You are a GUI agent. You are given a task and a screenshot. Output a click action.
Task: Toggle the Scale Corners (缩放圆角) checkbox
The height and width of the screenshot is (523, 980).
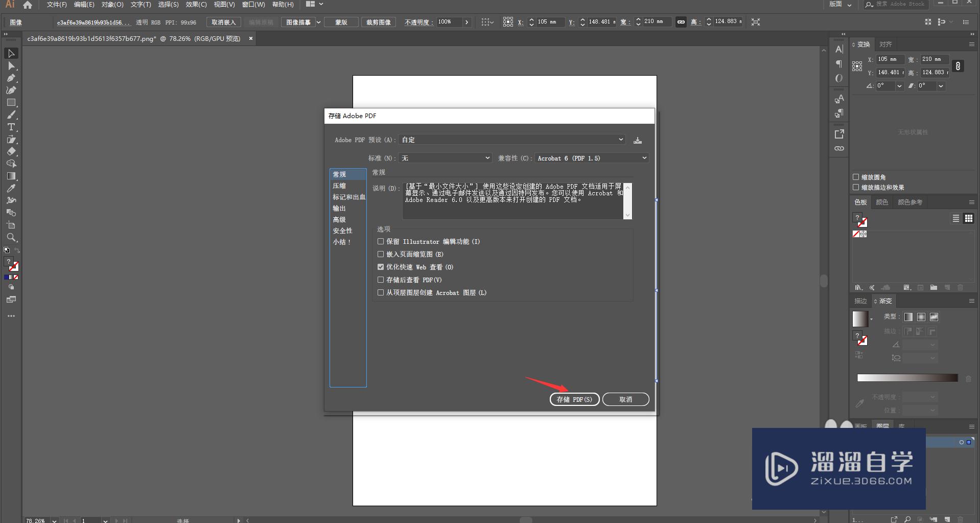click(x=856, y=177)
